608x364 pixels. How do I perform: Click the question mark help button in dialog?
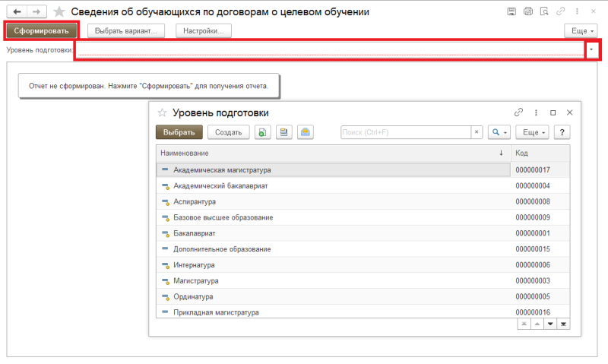[x=562, y=132]
